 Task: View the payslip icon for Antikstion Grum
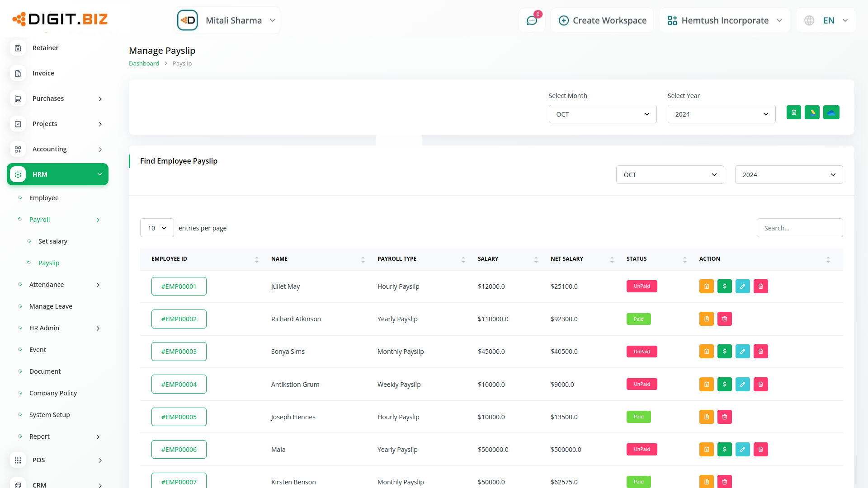coord(706,385)
